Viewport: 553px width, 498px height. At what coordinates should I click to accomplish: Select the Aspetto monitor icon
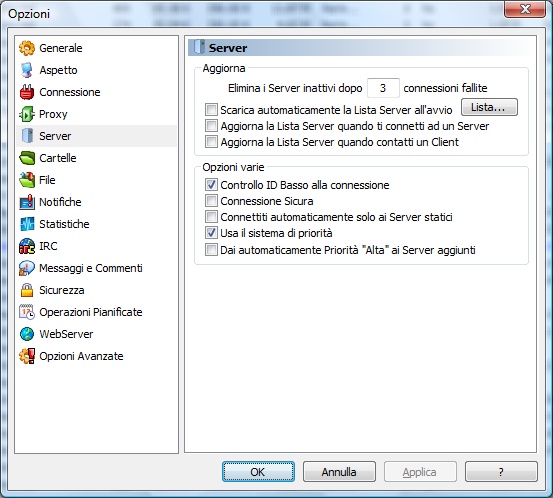[x=27, y=70]
